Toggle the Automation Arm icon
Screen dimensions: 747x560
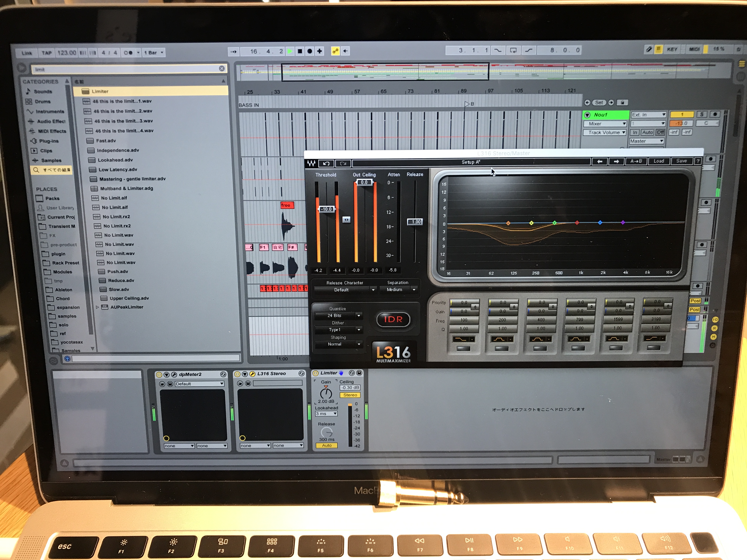335,51
